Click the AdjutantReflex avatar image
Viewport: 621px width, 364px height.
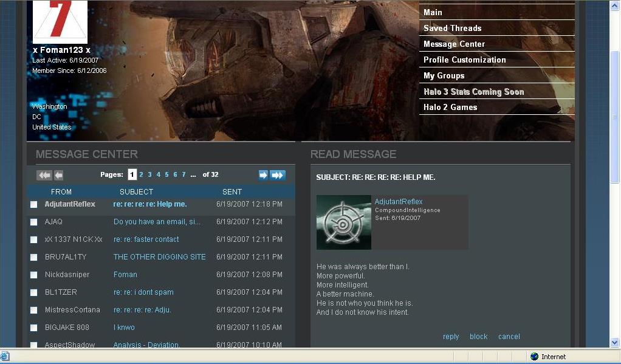tap(343, 222)
